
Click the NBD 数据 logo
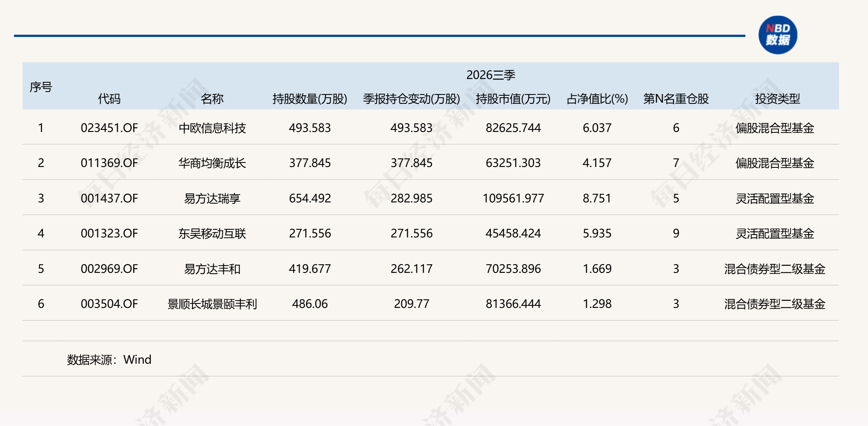click(x=777, y=35)
